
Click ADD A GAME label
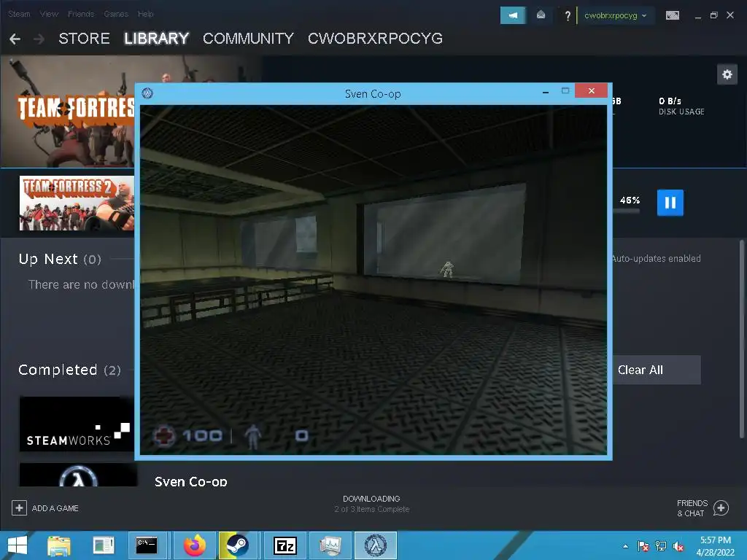coord(55,508)
